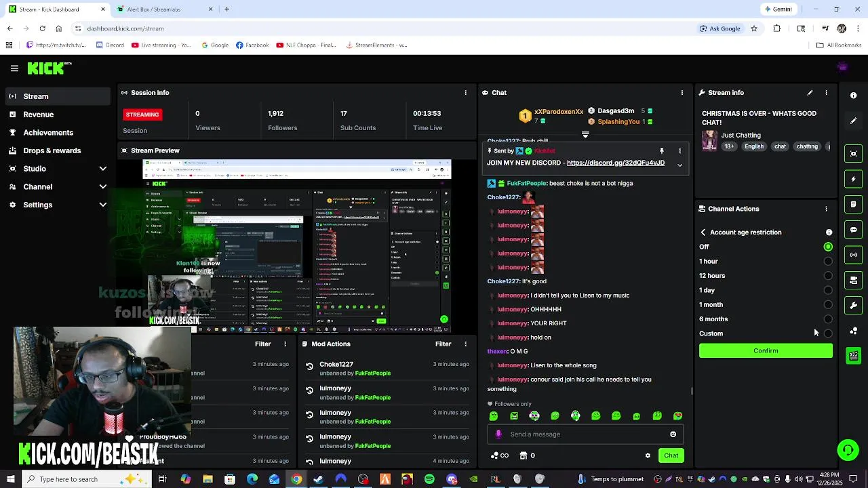
Task: Click the 18+ stream tag
Action: tap(729, 146)
